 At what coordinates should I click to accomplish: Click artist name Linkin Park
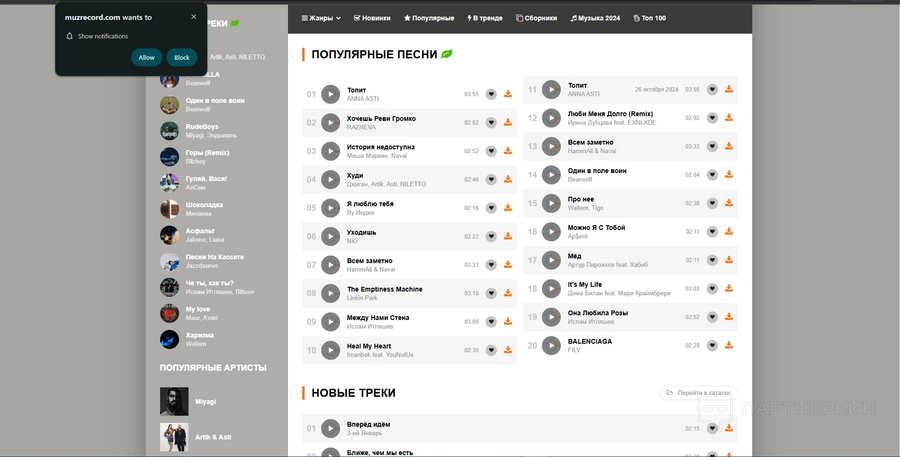click(362, 298)
